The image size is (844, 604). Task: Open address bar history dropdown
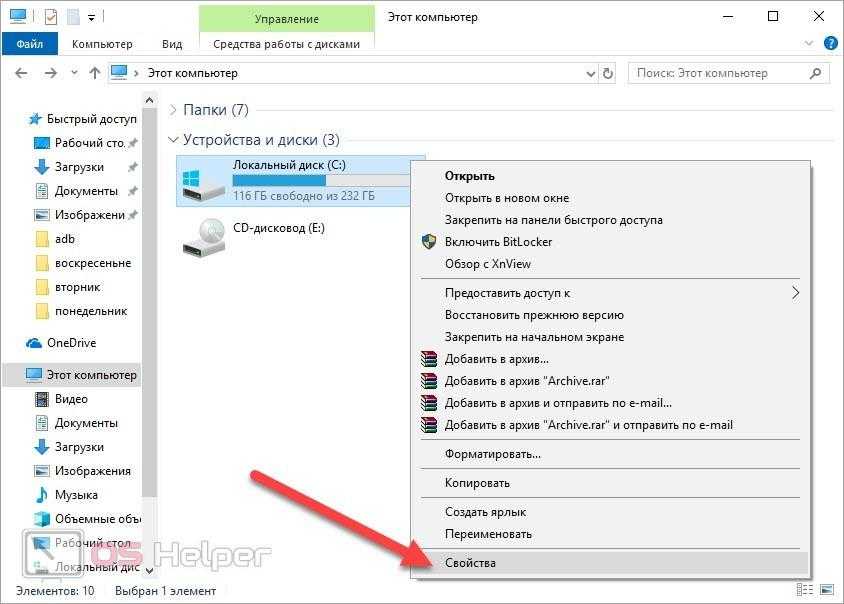tap(589, 73)
